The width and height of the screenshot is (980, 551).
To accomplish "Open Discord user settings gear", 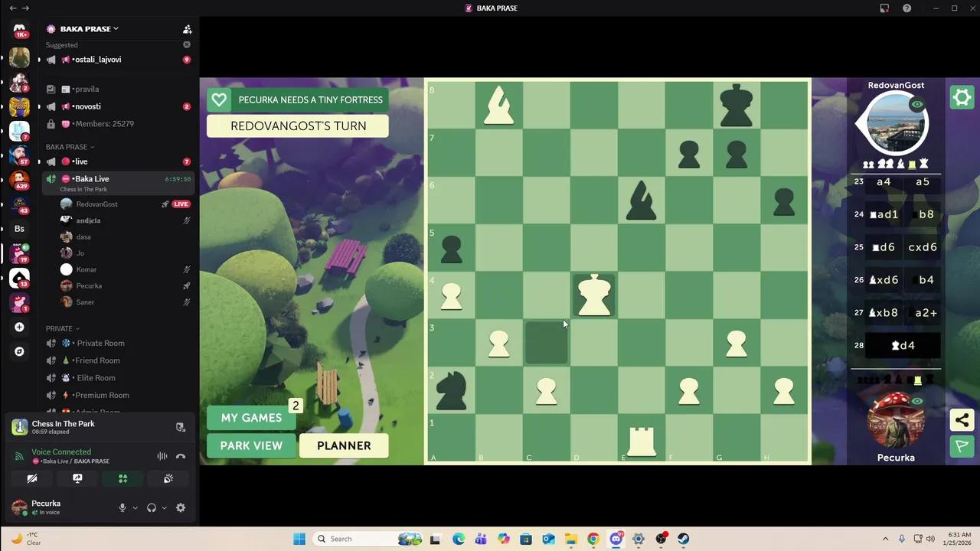I will (x=181, y=507).
